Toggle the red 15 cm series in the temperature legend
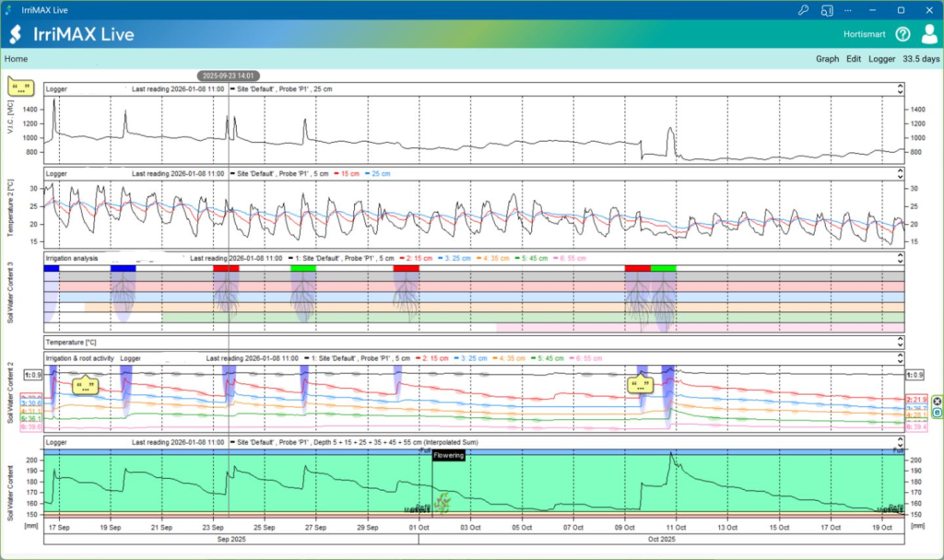This screenshot has height=560, width=944. click(x=348, y=173)
